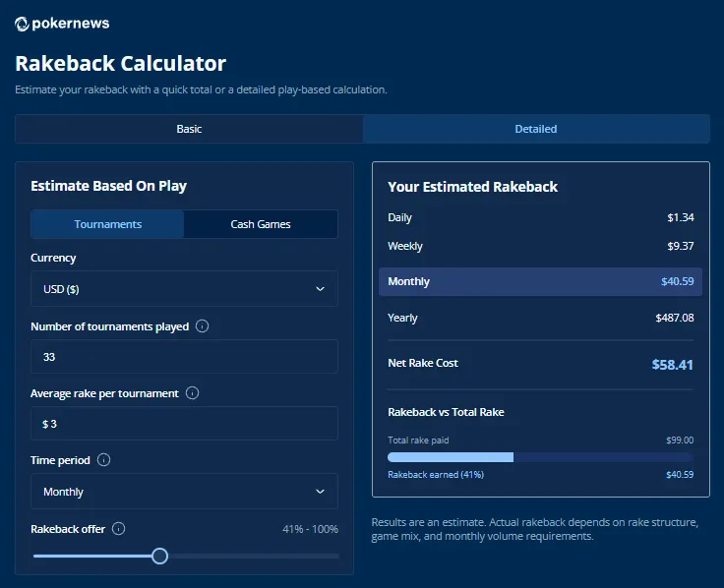
Task: Click the Rakeback earned (41%) label
Action: tap(436, 475)
